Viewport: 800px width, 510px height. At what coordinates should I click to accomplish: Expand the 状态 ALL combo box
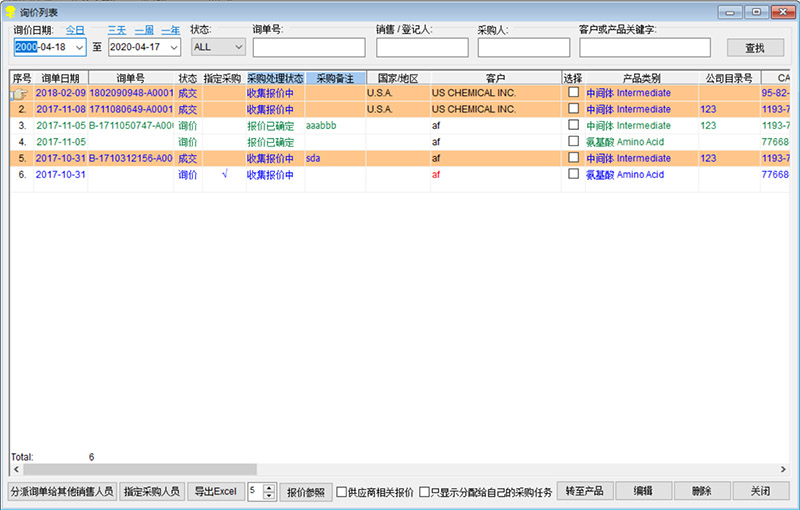(x=238, y=47)
